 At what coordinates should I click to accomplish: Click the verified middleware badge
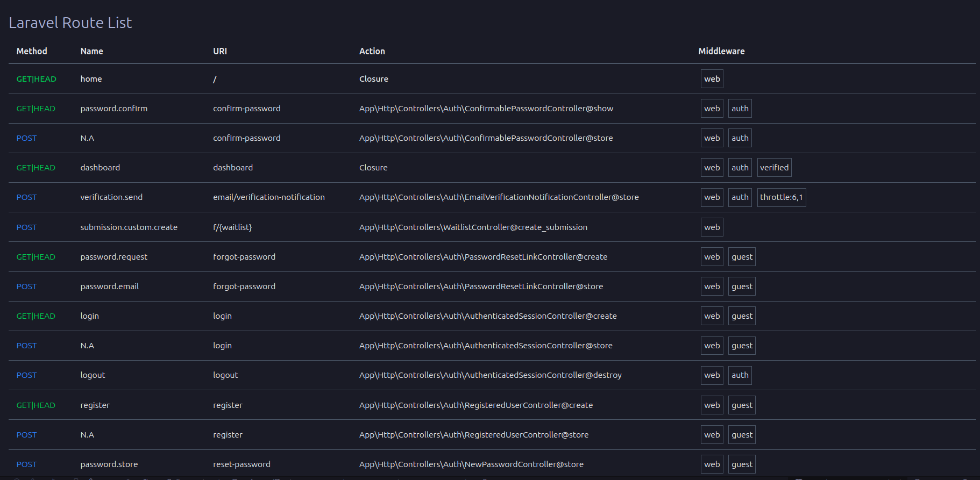click(774, 168)
